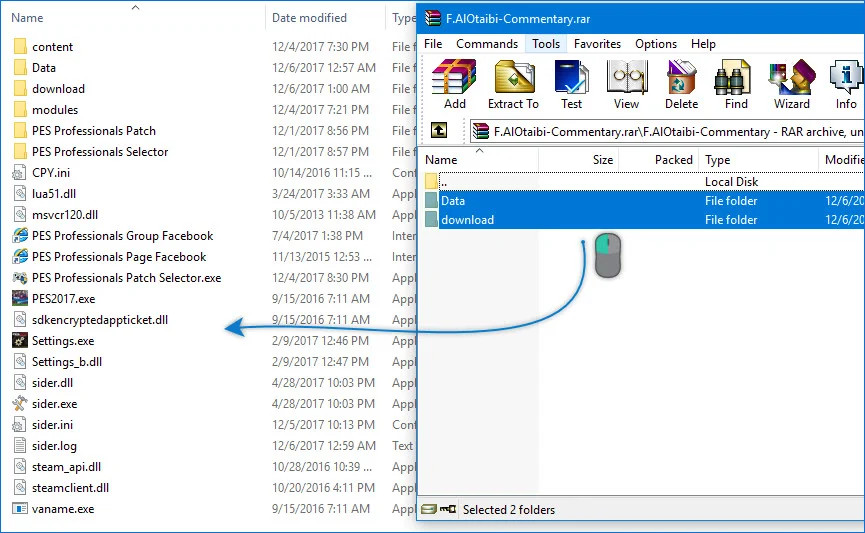The image size is (865, 533).
Task: Select the sider.dll file
Action: 52,382
